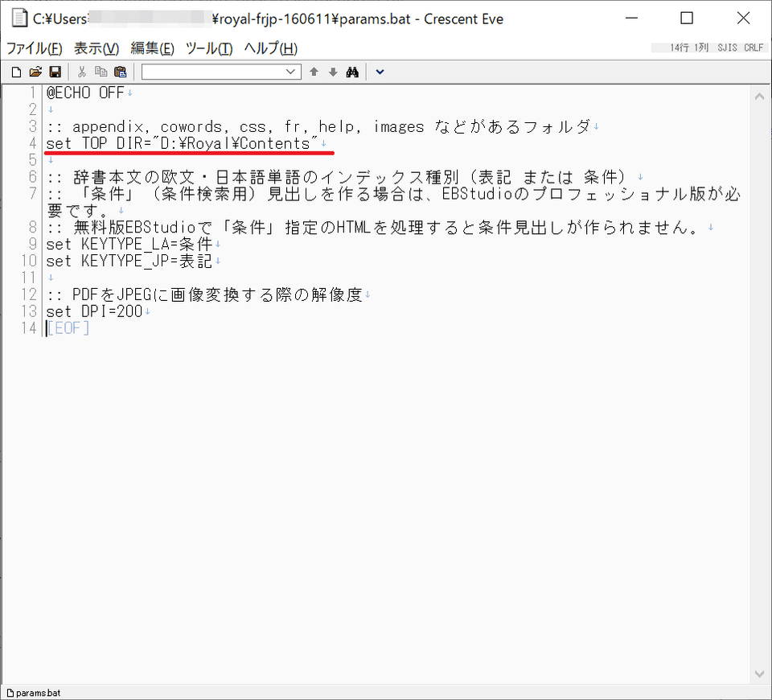Open the ツール(T) menu
This screenshot has width=772, height=700.
click(208, 48)
